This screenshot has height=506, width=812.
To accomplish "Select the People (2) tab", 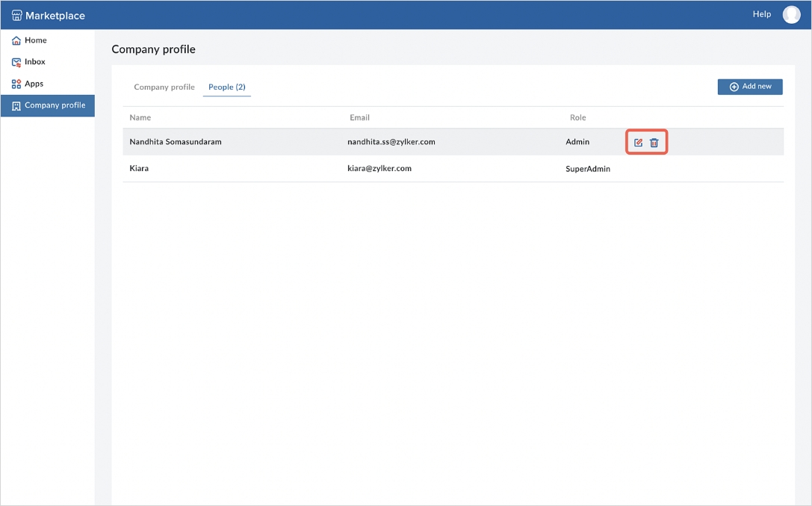I will tap(227, 87).
